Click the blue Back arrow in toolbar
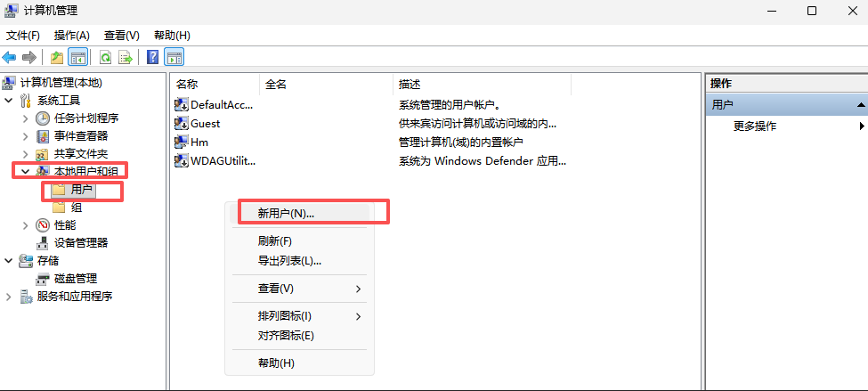The height and width of the screenshot is (391, 868). (x=10, y=58)
